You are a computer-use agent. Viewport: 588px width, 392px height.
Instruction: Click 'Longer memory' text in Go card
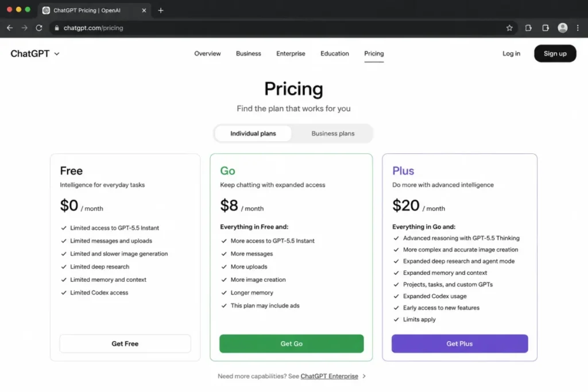click(252, 293)
